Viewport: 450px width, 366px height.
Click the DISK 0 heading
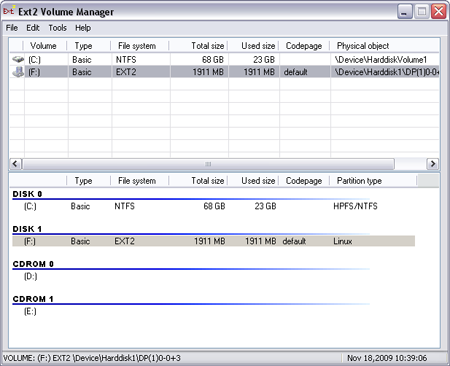[27, 194]
